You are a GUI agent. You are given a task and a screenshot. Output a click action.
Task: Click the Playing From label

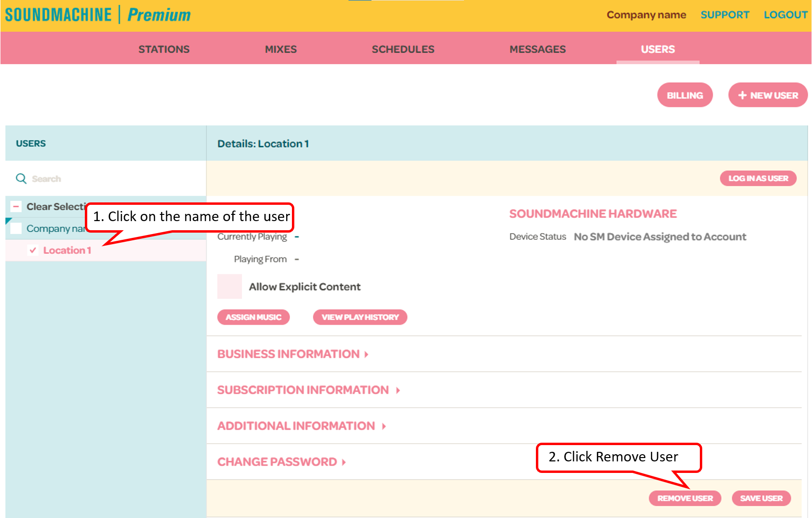point(260,259)
